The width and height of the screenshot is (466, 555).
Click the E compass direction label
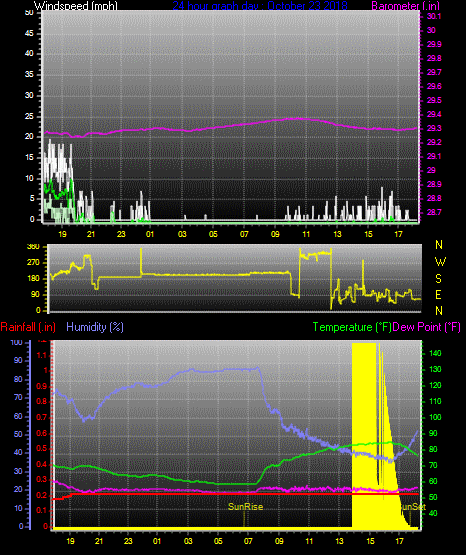(x=438, y=294)
